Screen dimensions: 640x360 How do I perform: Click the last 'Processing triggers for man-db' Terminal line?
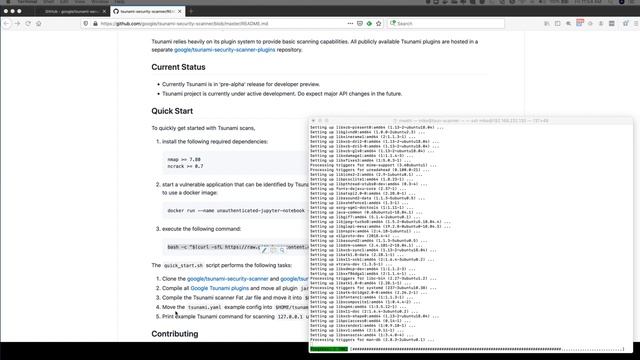(x=372, y=340)
